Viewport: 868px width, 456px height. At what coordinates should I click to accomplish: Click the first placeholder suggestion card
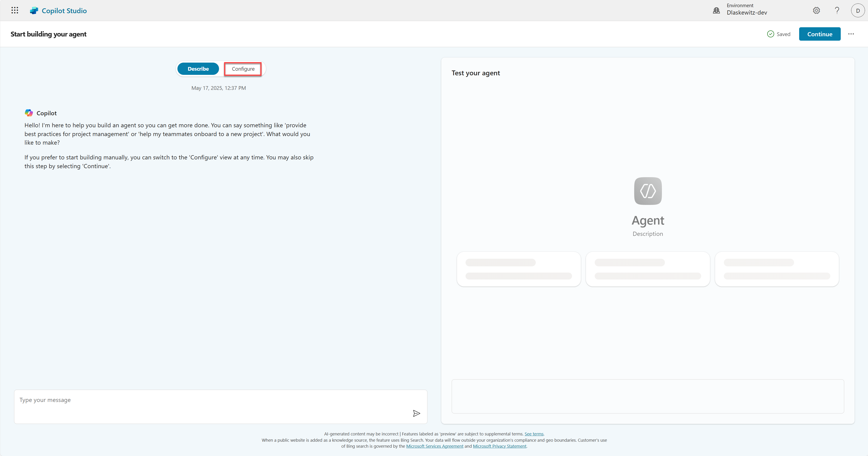coord(519,269)
